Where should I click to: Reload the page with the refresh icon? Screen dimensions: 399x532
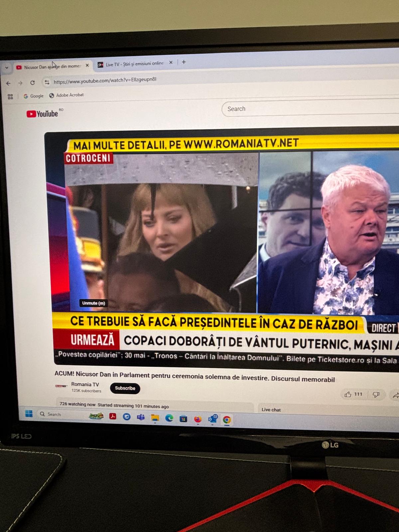point(33,82)
